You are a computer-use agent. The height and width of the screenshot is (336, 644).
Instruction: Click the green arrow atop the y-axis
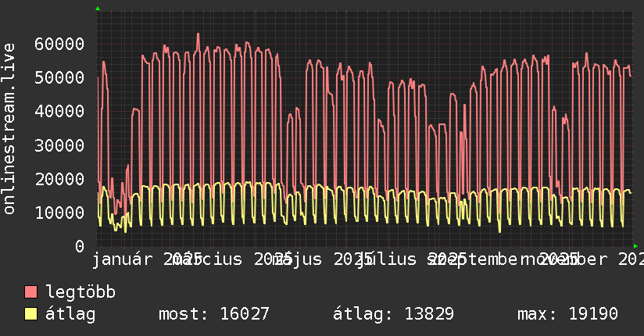pos(98,9)
